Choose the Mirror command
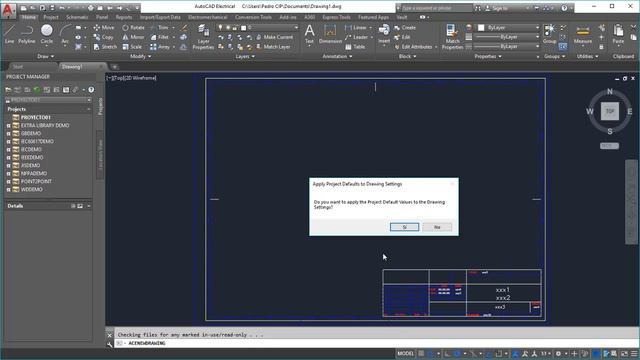640x360 pixels. 133,37
